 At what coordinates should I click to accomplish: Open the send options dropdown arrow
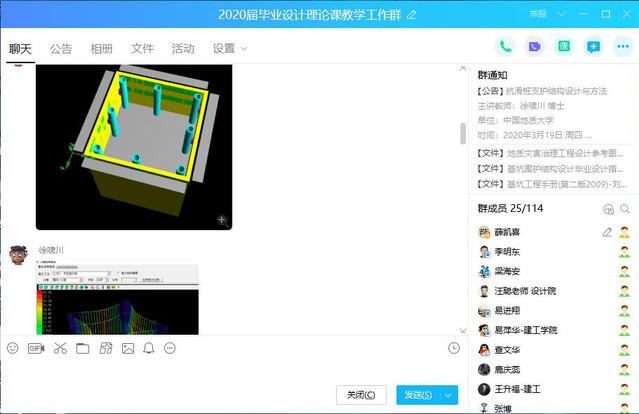449,395
